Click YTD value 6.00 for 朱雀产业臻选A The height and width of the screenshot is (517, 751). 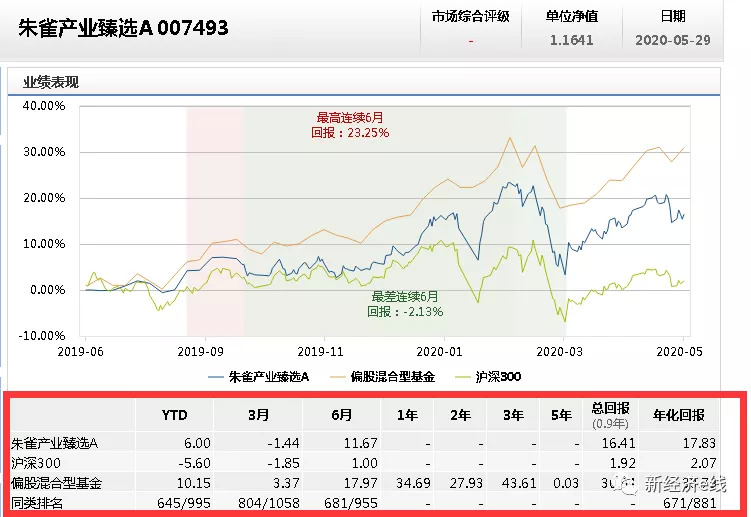pos(197,443)
